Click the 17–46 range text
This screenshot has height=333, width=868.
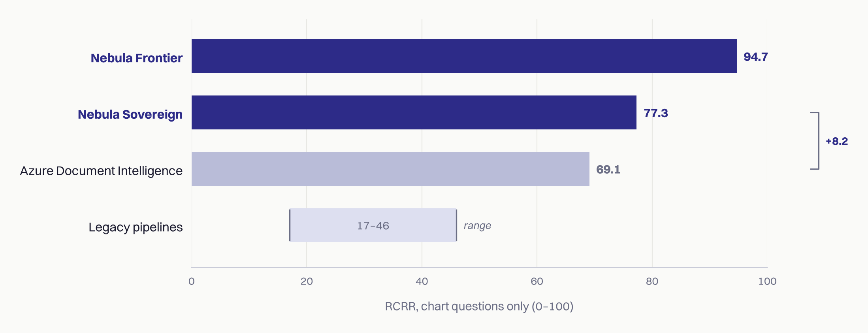(373, 226)
